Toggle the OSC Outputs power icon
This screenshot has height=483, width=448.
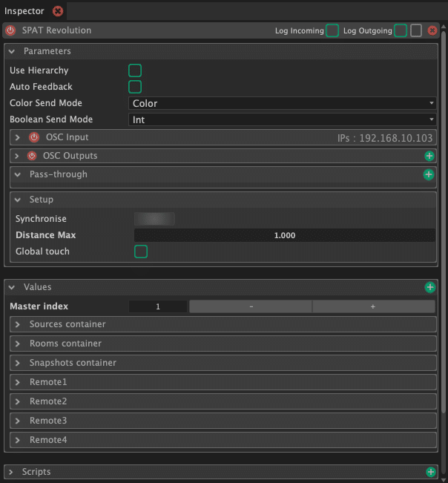tap(31, 156)
